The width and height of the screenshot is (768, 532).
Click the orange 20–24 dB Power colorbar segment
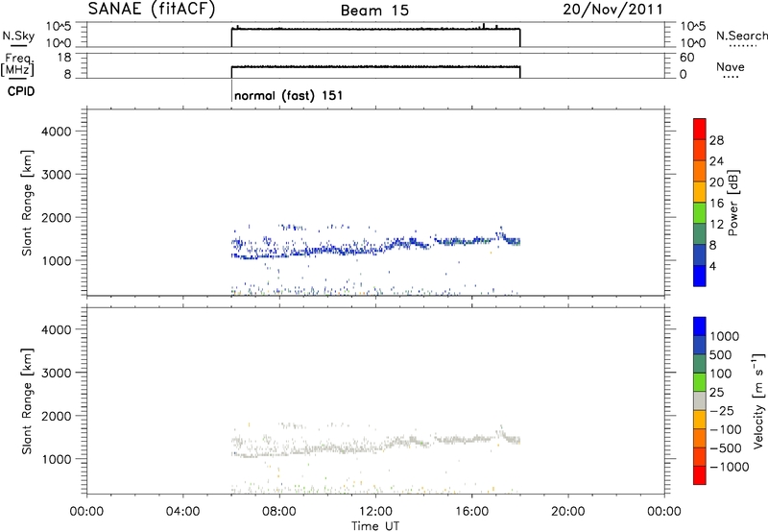700,171
